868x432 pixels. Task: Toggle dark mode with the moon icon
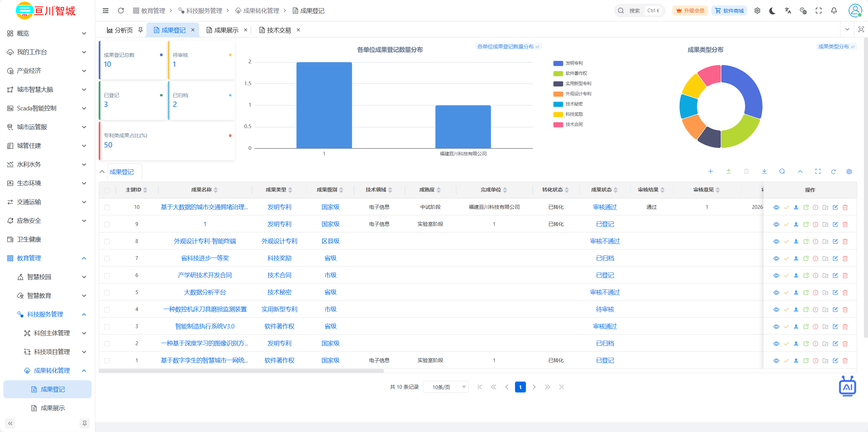pos(772,11)
